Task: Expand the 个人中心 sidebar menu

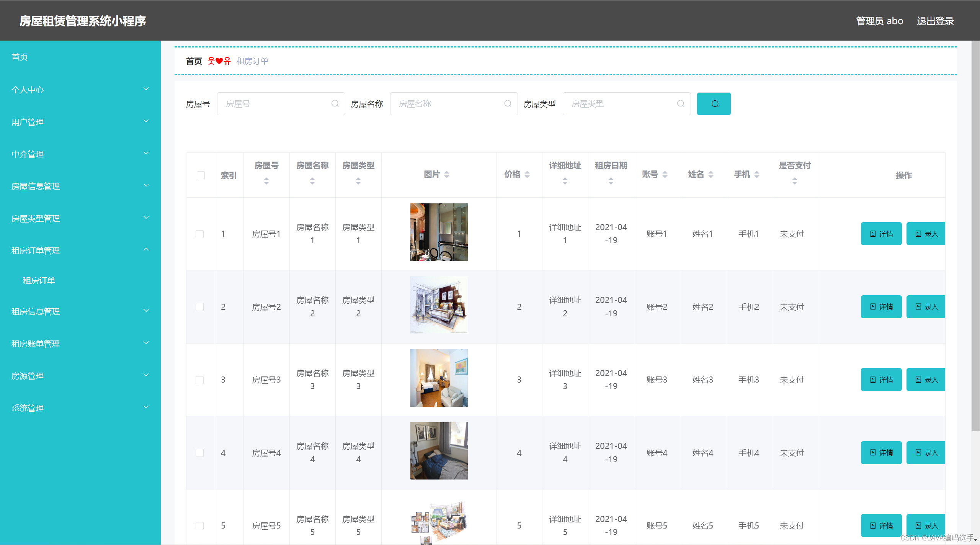Action: click(80, 90)
